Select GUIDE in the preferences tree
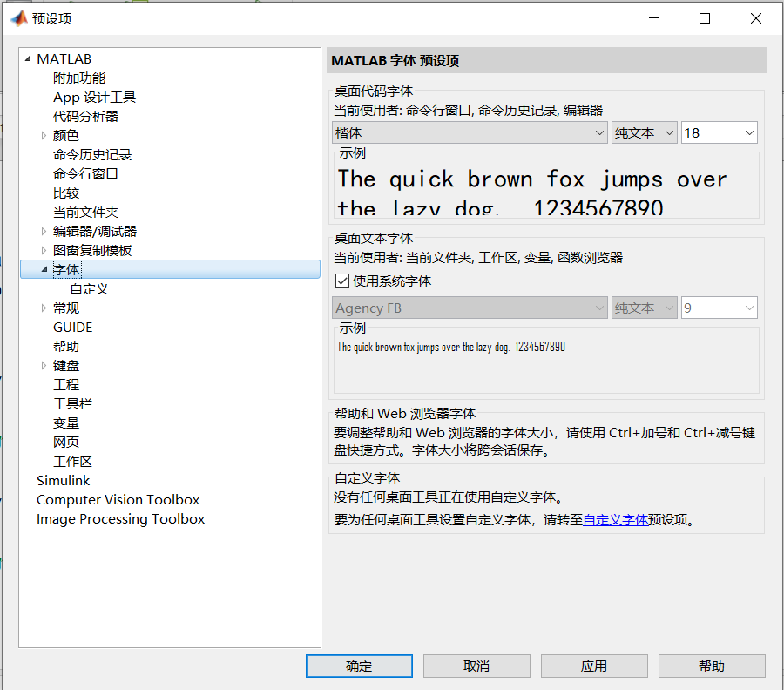This screenshot has width=784, height=690. pos(72,327)
